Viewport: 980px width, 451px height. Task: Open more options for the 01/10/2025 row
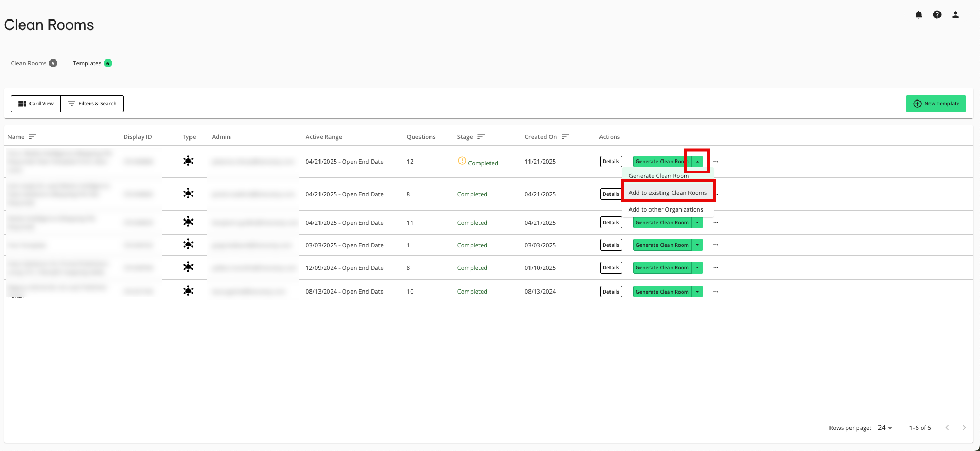pos(716,267)
